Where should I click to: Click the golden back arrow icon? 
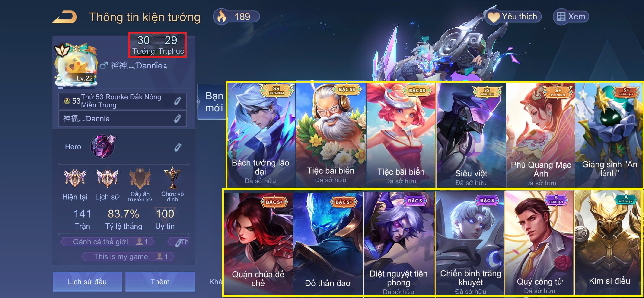(x=64, y=17)
